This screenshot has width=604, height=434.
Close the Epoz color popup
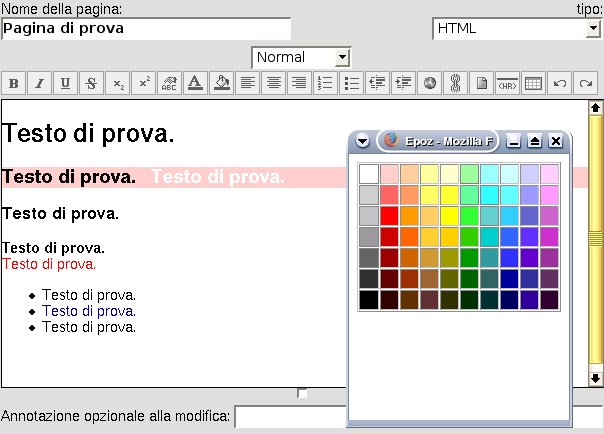click(555, 141)
